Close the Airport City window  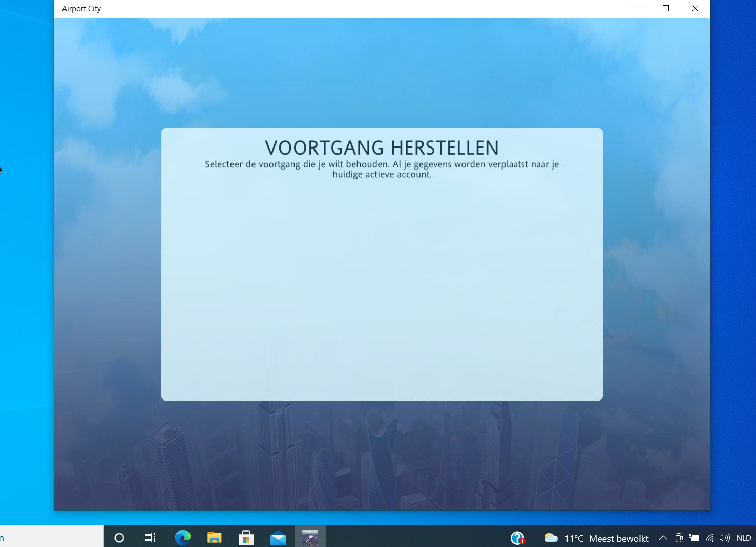tap(695, 8)
